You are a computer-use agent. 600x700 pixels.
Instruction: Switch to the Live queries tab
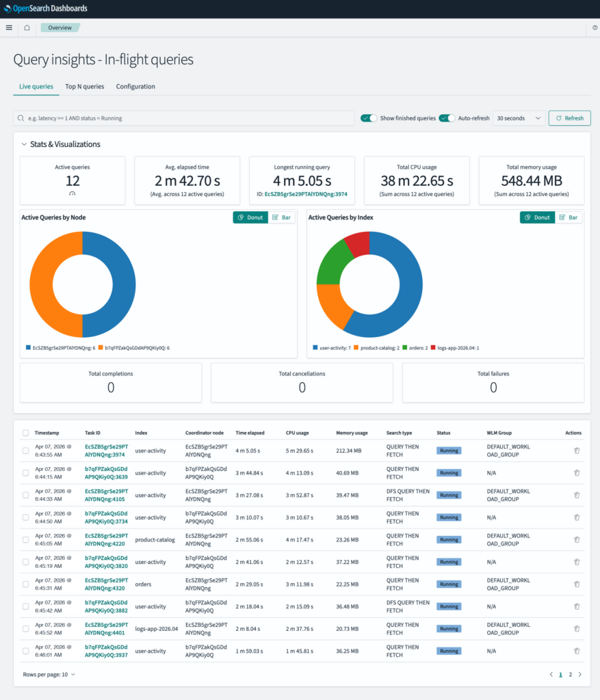(36, 87)
